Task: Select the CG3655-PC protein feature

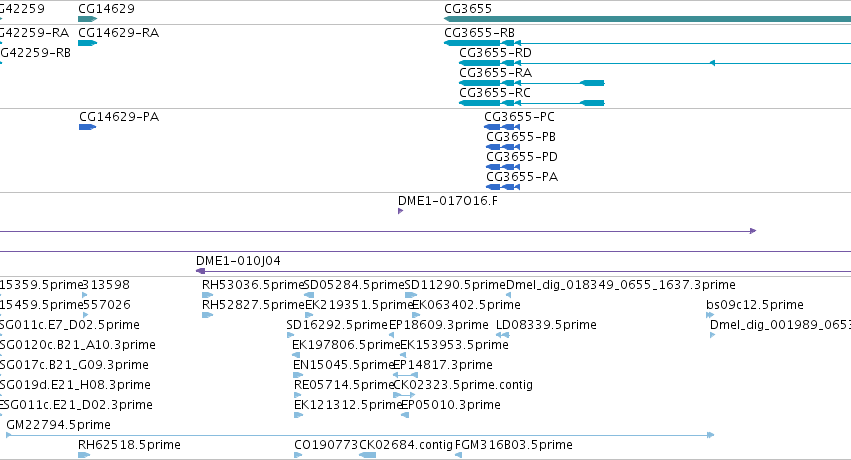Action: pos(502,127)
